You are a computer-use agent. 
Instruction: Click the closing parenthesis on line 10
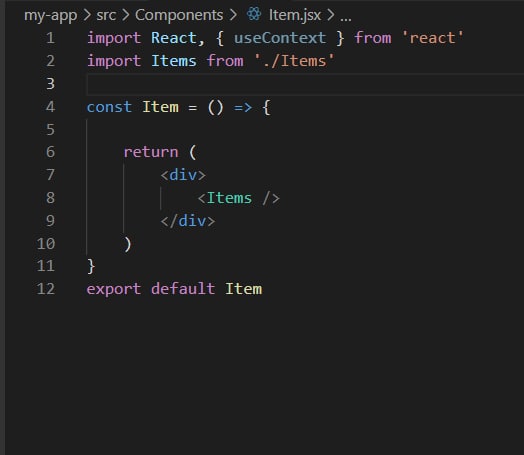pos(128,244)
